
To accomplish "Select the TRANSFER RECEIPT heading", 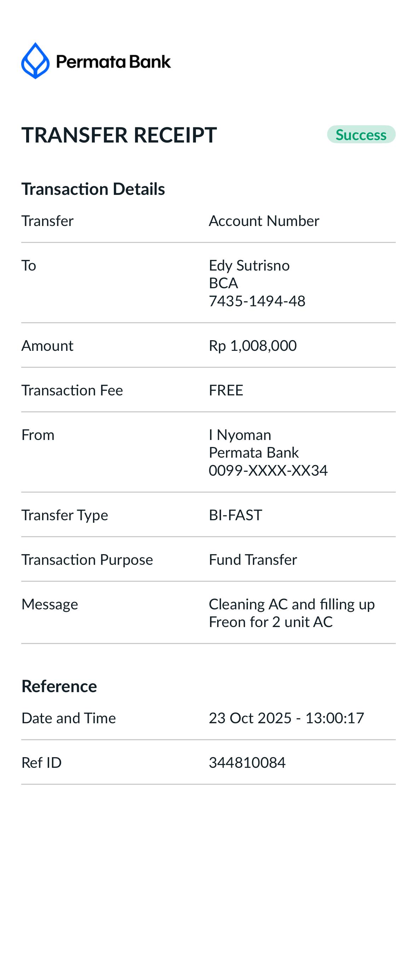I will click(119, 135).
